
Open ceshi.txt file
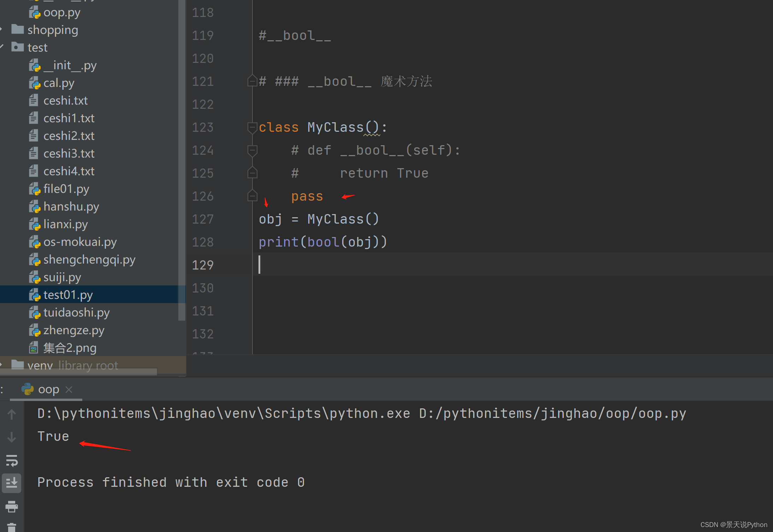coord(65,101)
